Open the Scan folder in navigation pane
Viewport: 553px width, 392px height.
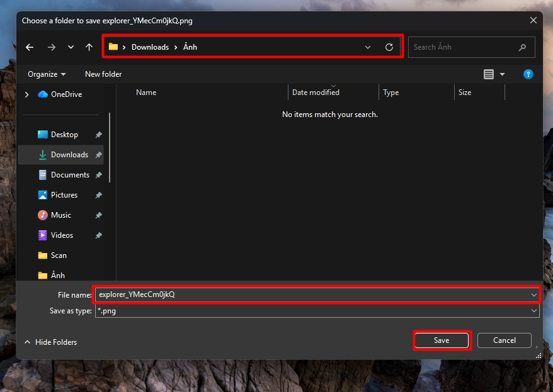(52, 255)
